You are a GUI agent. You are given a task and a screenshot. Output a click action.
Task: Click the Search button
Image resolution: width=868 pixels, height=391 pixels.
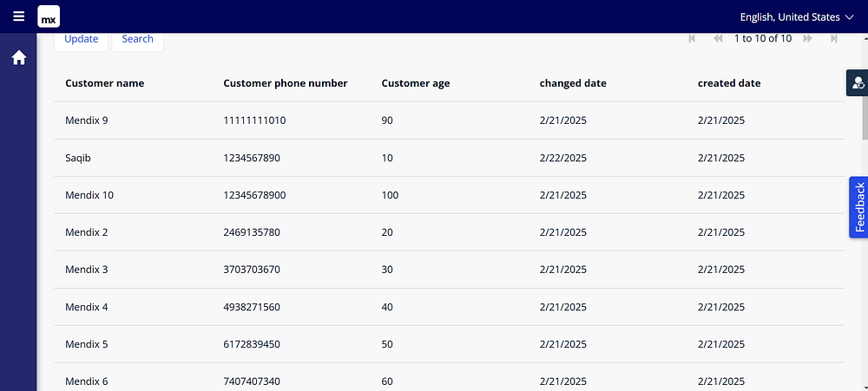[137, 39]
